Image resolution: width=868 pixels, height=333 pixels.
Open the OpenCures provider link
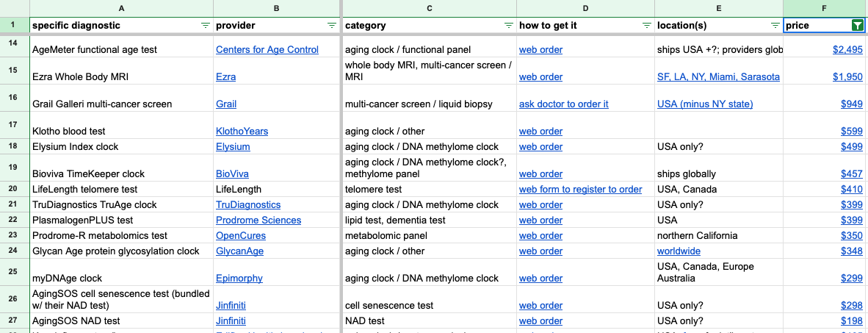241,236
